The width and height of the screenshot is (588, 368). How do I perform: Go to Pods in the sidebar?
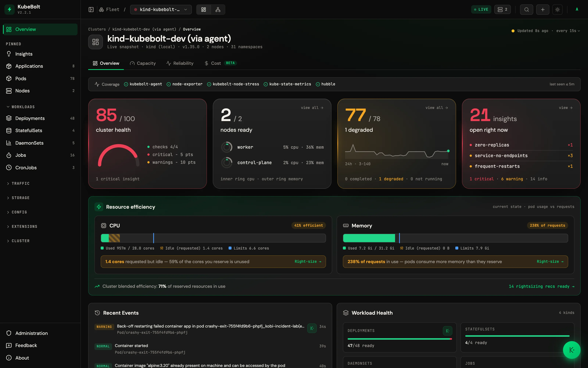coord(40,78)
